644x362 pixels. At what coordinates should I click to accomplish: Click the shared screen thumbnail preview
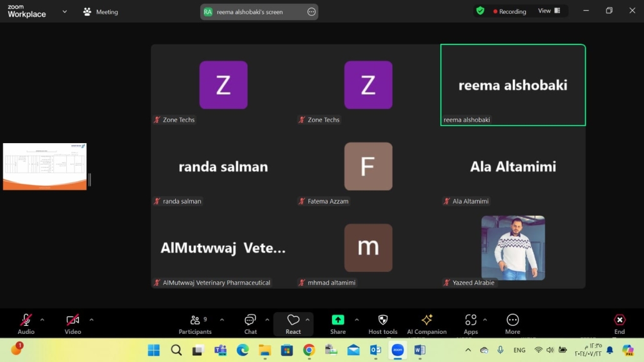tap(44, 166)
